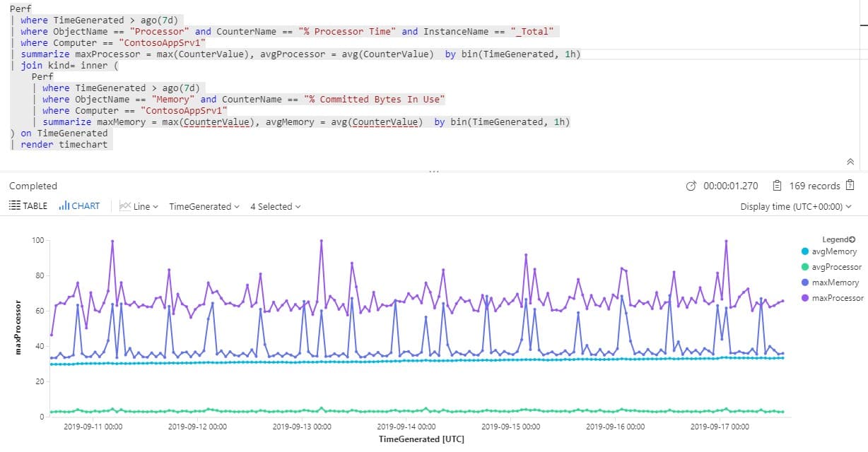Place the cursor in the KQL query editor
868x452 pixels.
(283, 76)
